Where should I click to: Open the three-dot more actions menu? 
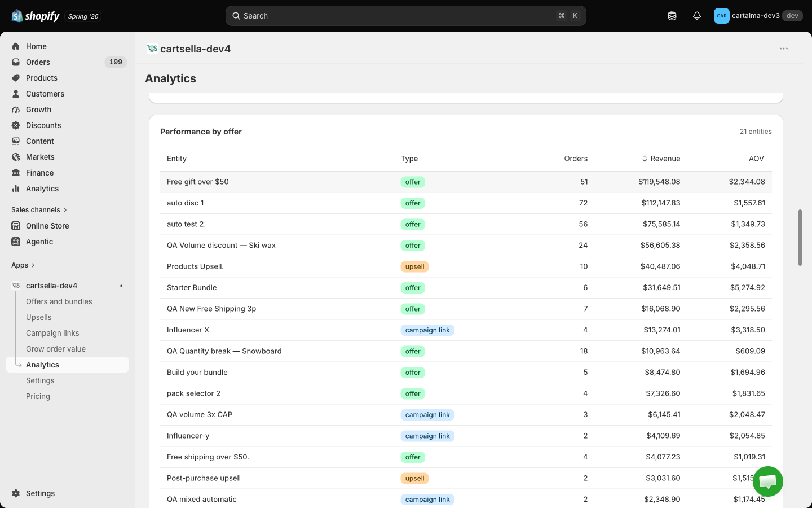pos(784,49)
